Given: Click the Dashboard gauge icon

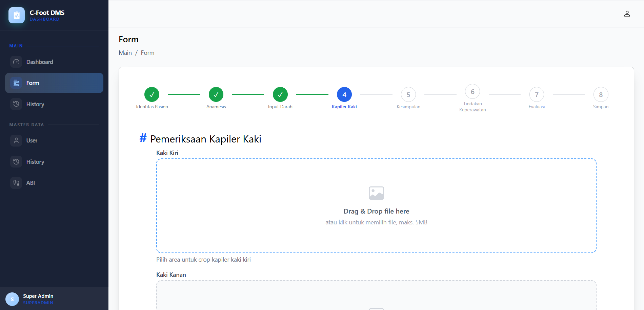Looking at the screenshot, I should [x=16, y=62].
